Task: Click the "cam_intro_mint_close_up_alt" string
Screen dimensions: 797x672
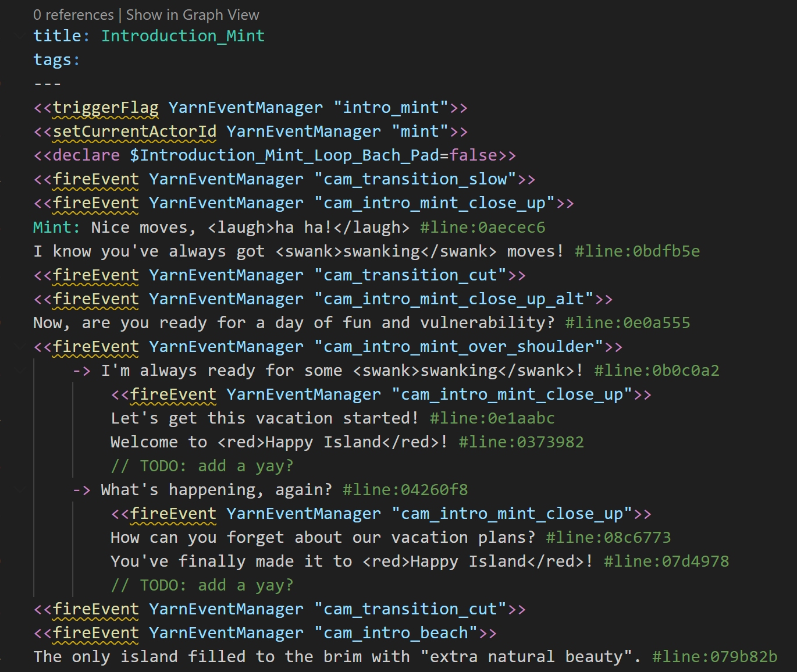Action: click(x=454, y=299)
